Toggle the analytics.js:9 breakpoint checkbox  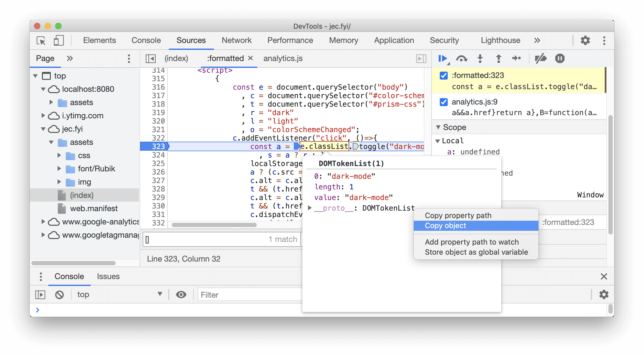tap(443, 102)
